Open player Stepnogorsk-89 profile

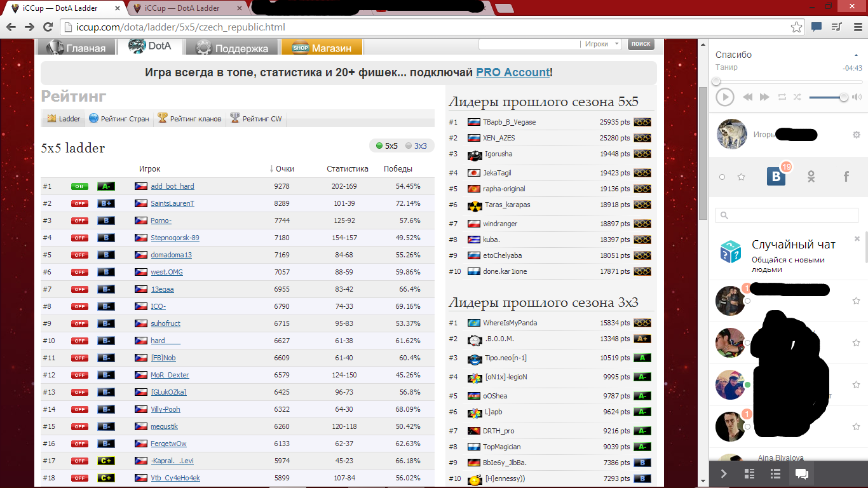(175, 238)
